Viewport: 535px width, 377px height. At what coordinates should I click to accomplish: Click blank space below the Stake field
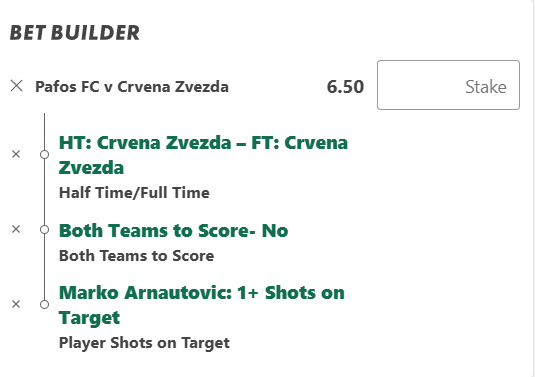[x=448, y=222]
